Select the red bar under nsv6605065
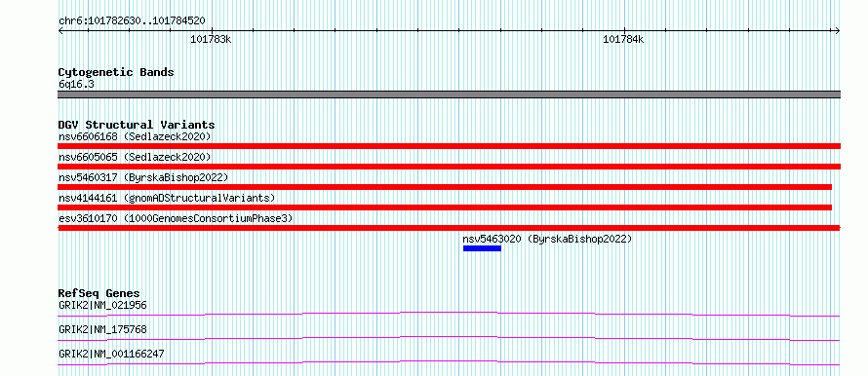This screenshot has width=868, height=376. tap(449, 167)
